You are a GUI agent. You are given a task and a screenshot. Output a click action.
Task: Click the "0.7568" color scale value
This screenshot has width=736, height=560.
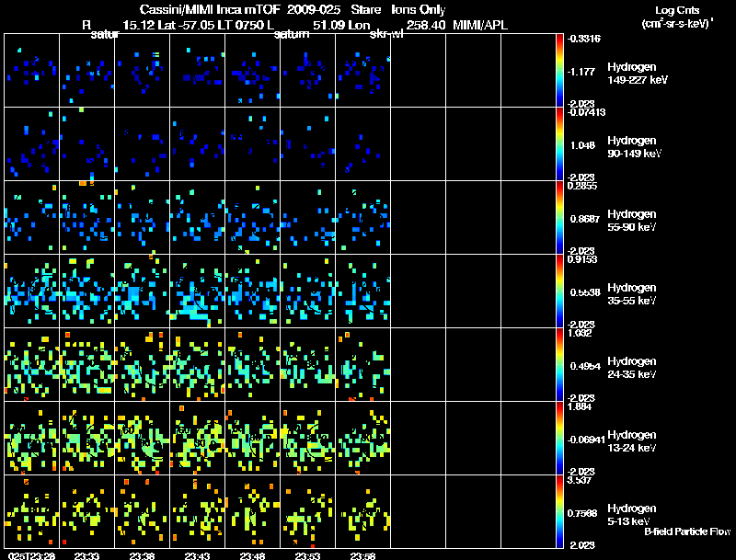point(582,514)
